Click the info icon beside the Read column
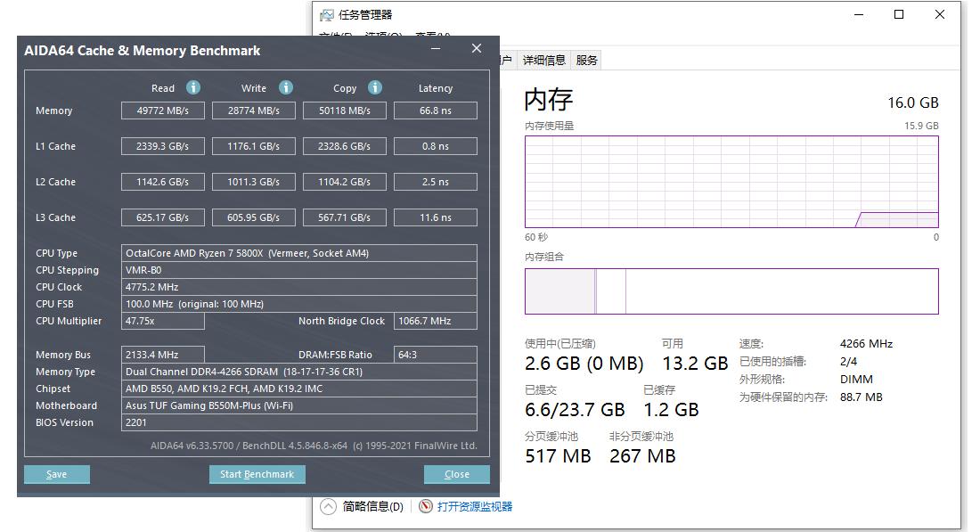Viewport: 980px width, 532px height. [x=192, y=87]
